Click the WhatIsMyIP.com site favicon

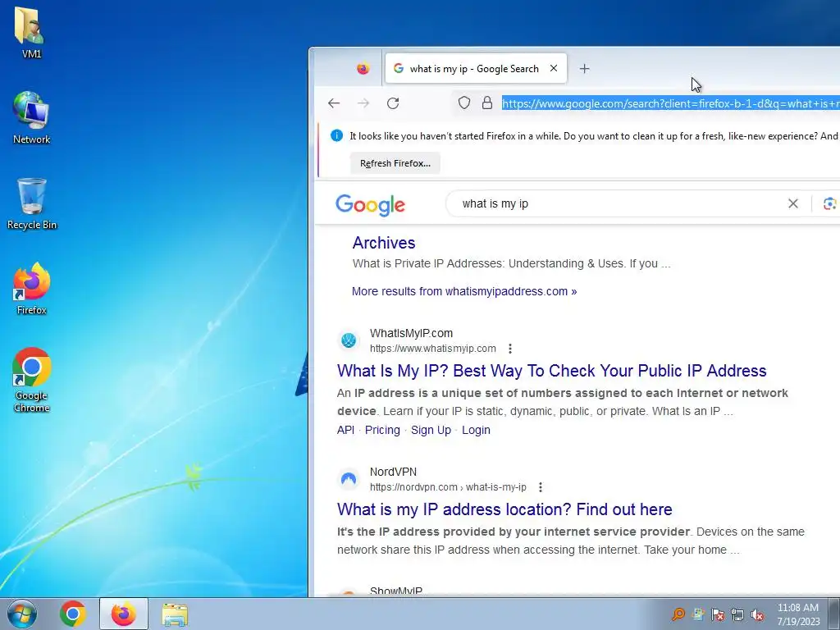click(349, 340)
